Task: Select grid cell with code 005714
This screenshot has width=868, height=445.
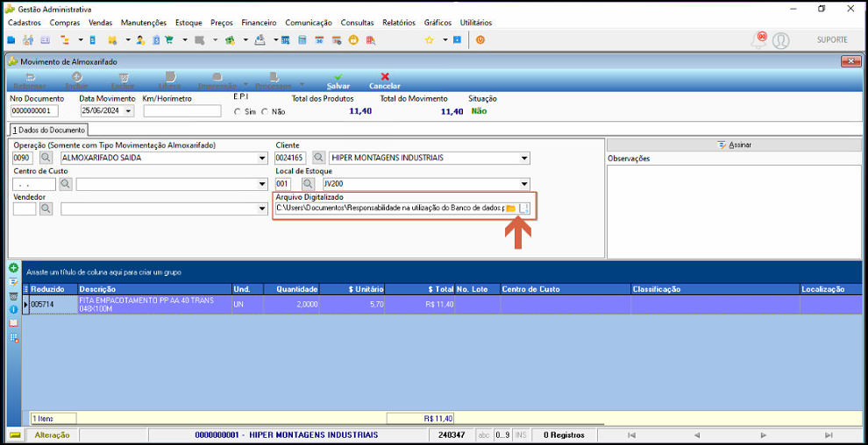Action: (53, 305)
